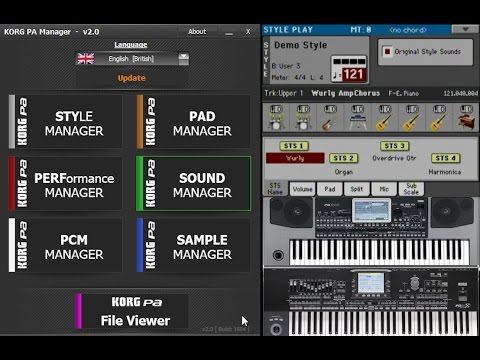This screenshot has height=360, width=480.
Task: Switch to the Volume tab
Action: (302, 189)
